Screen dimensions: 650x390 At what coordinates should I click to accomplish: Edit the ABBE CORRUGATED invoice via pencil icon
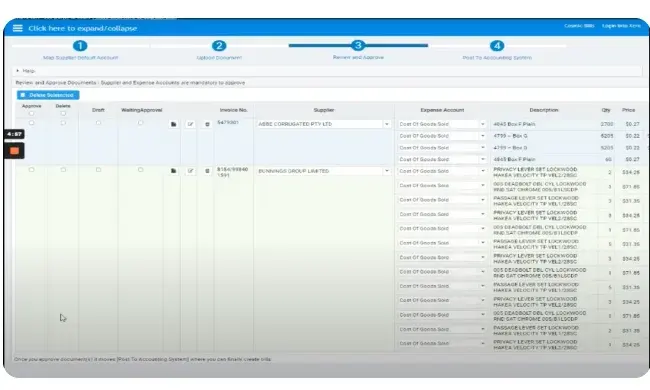[190, 124]
